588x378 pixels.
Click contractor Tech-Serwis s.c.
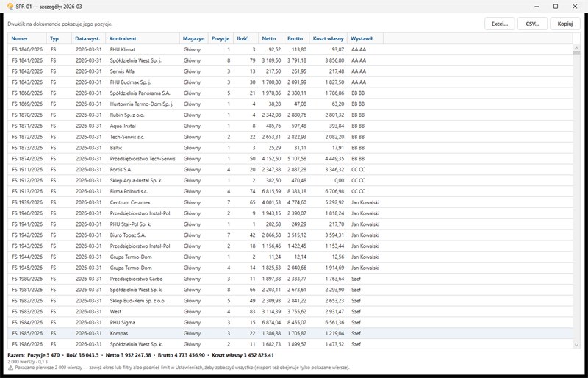(x=127, y=137)
